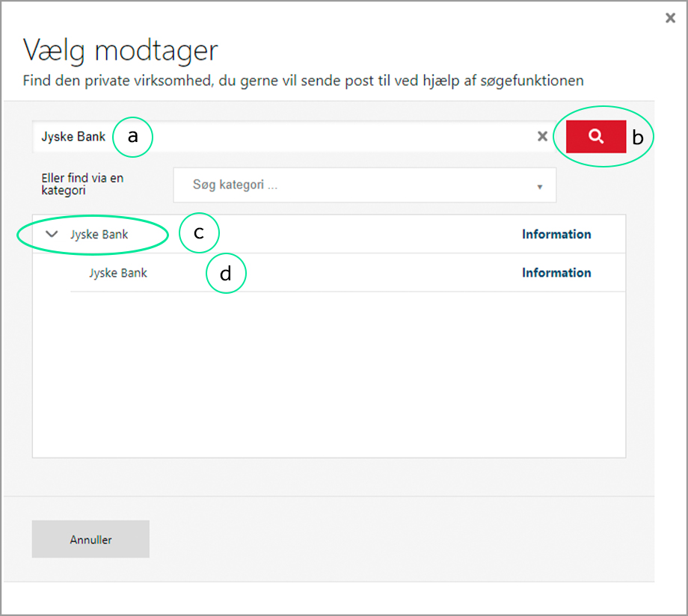Close the Vælg modtager dialog
This screenshot has height=616, width=688.
point(670,18)
